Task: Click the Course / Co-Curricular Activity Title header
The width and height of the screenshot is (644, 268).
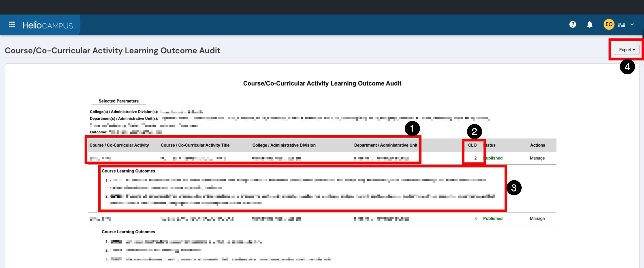Action: point(195,145)
